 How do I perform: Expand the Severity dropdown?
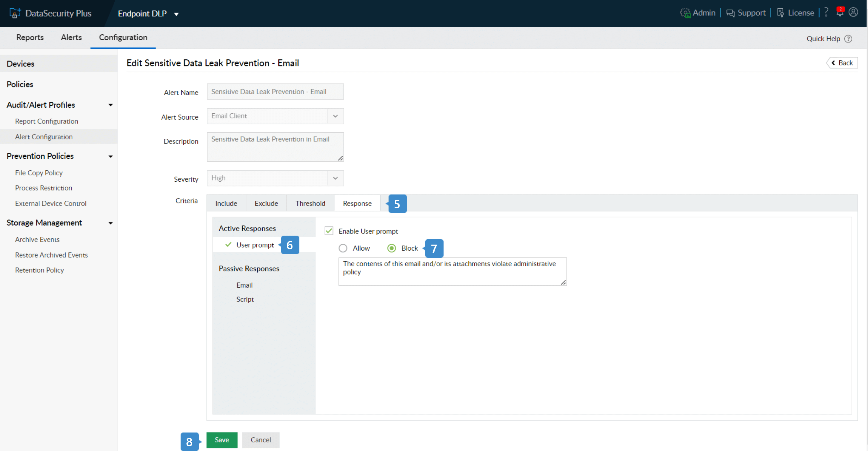coord(335,178)
